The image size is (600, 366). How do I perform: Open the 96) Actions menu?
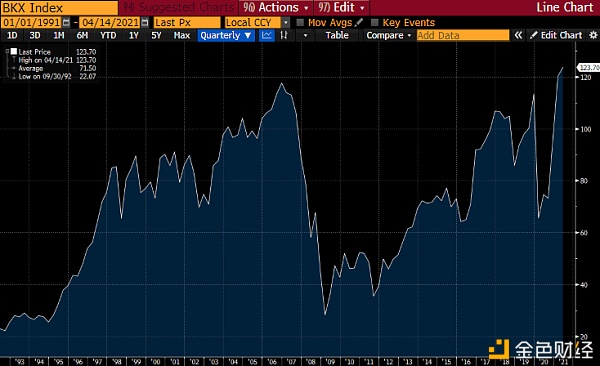(276, 7)
